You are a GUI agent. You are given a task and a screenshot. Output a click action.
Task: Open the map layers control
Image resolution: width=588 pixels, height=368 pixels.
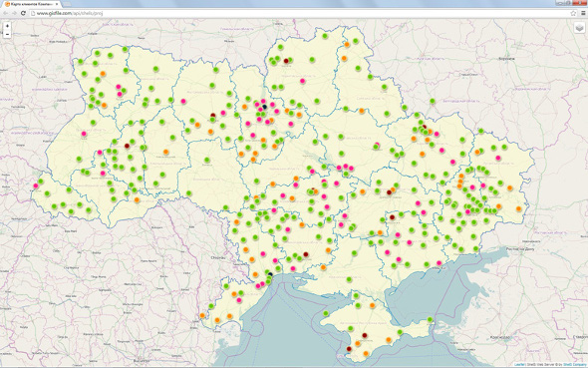pos(579,28)
